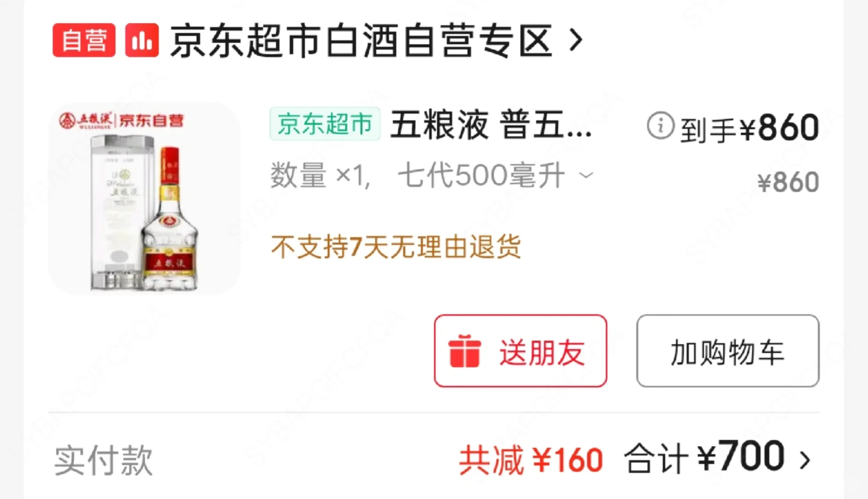Expand payment details arrow after ¥700

[x=805, y=460]
